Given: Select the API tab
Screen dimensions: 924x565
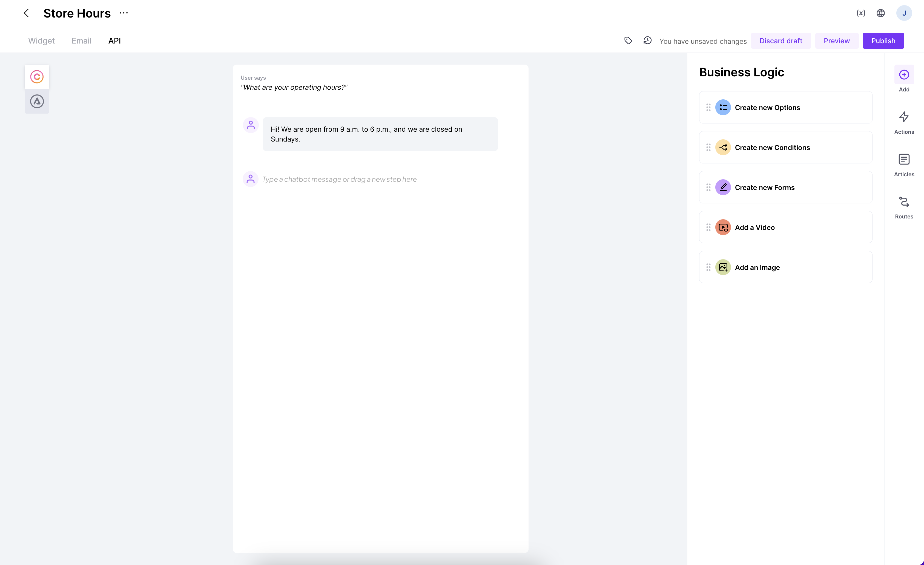Looking at the screenshot, I should (114, 41).
